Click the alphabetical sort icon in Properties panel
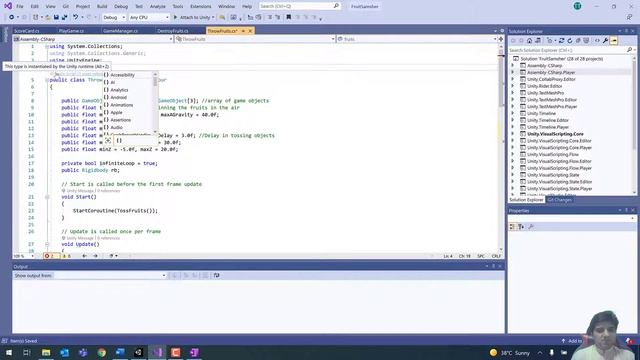Screen dimensions: 640x360 pyautogui.click(x=521, y=227)
